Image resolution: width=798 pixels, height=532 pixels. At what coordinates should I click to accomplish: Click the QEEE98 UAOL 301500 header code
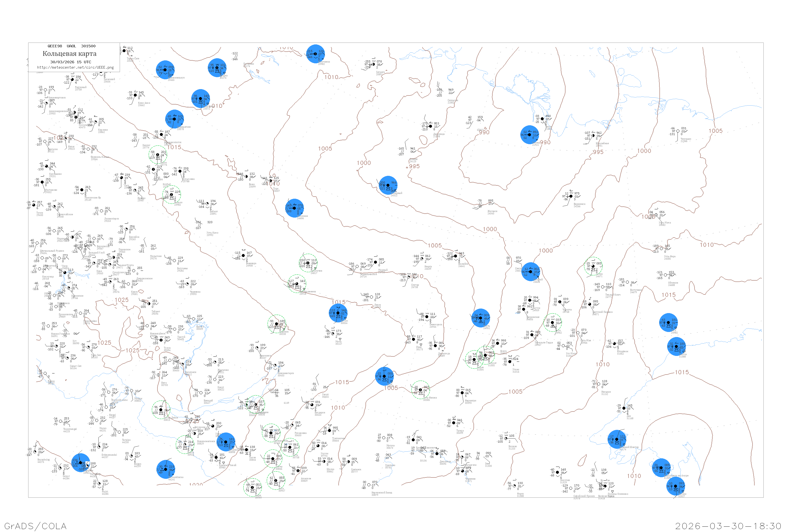72,46
